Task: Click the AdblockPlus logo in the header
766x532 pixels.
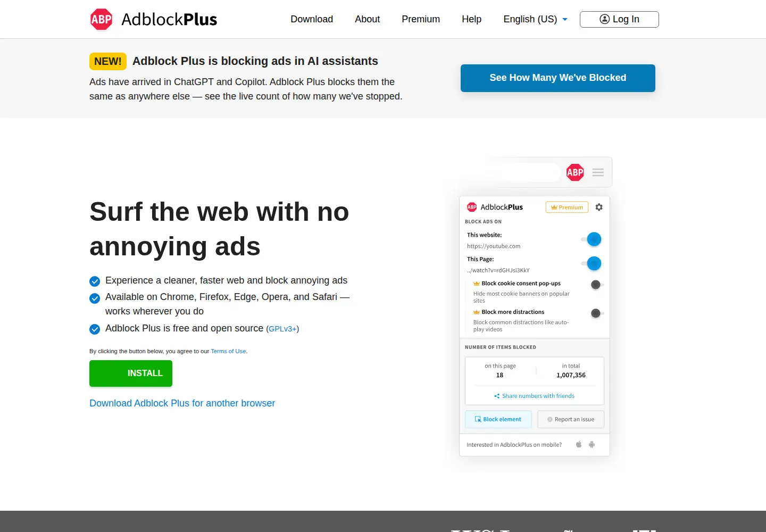Action: click(x=154, y=19)
